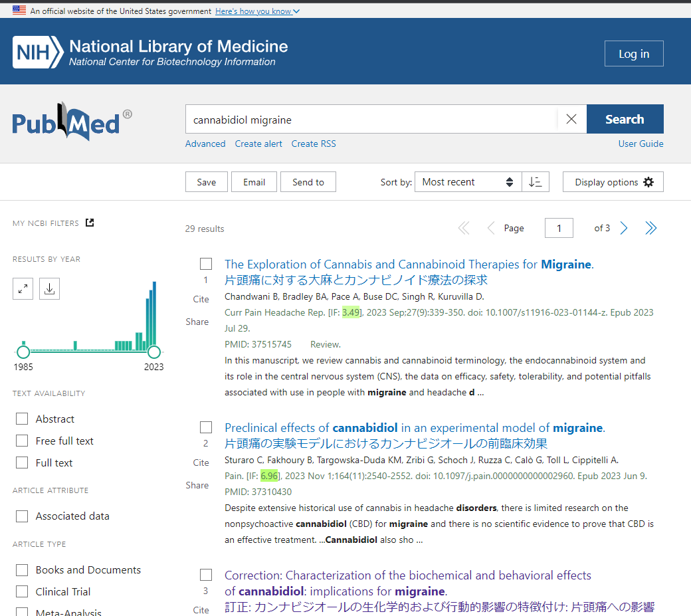Viewport: 691px width, 616px height.
Task: Click the My NCBI Filters label
Action: click(46, 223)
